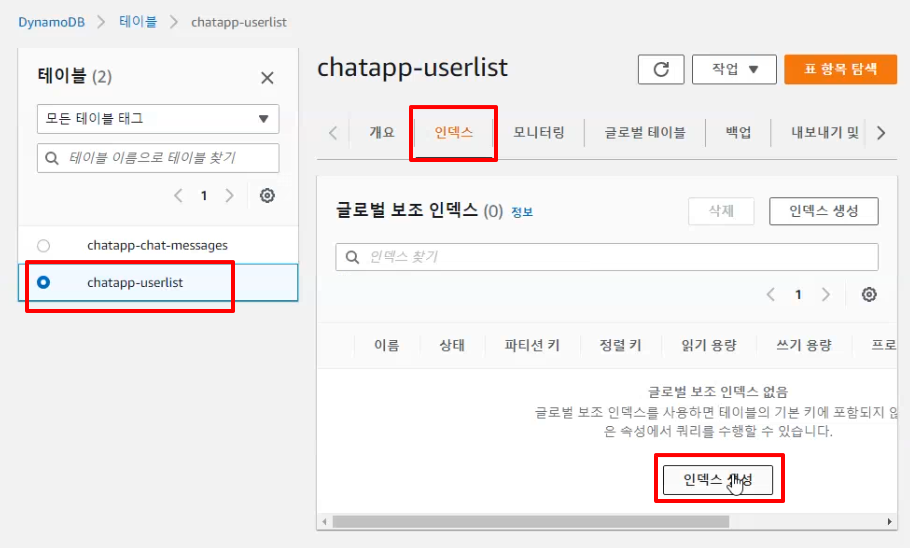Screen dimensions: 910x548
Task: Focus the table name search field
Action: coord(158,158)
